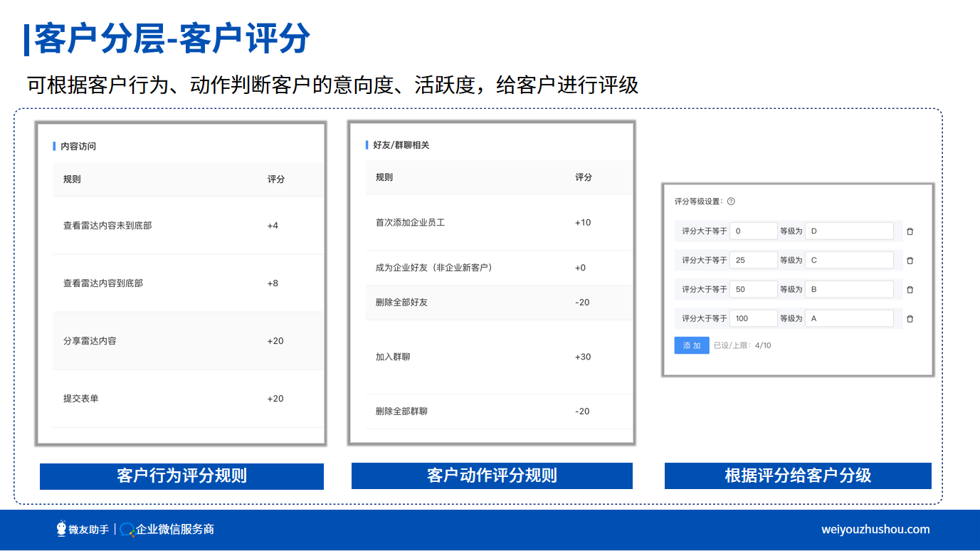
Task: Select the 提交表单 rule row
Action: 188,399
